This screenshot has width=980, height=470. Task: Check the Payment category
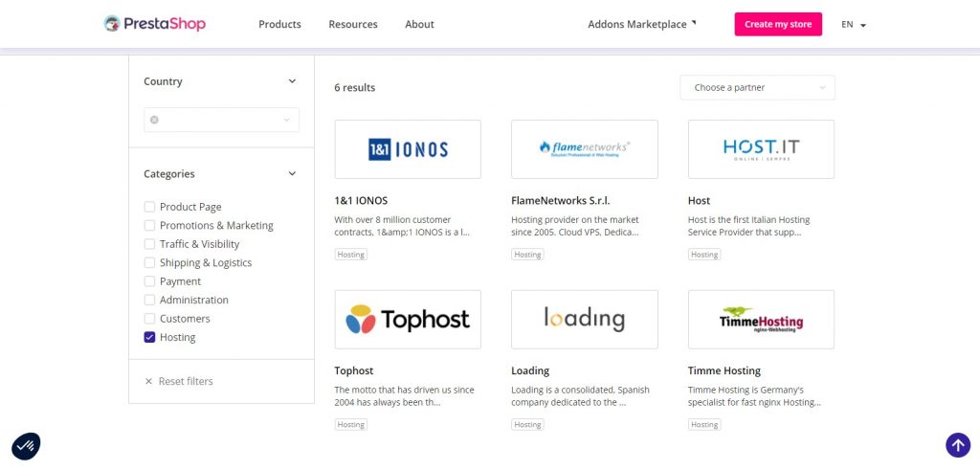149,281
